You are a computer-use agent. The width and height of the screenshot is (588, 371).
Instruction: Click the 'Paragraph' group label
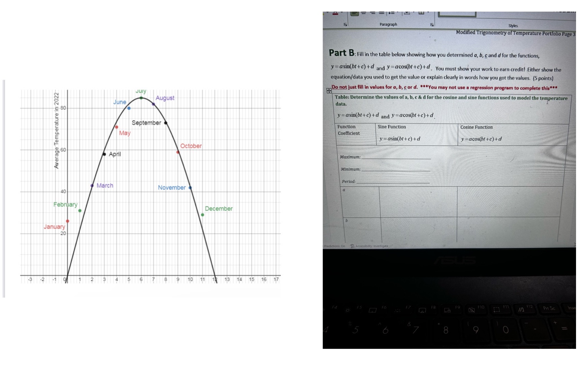[x=388, y=25]
